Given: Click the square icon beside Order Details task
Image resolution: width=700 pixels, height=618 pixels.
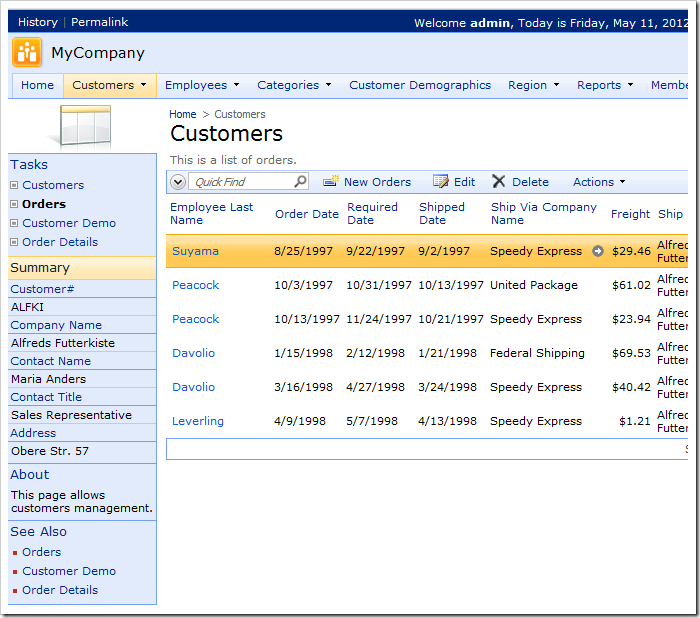Looking at the screenshot, I should [14, 242].
